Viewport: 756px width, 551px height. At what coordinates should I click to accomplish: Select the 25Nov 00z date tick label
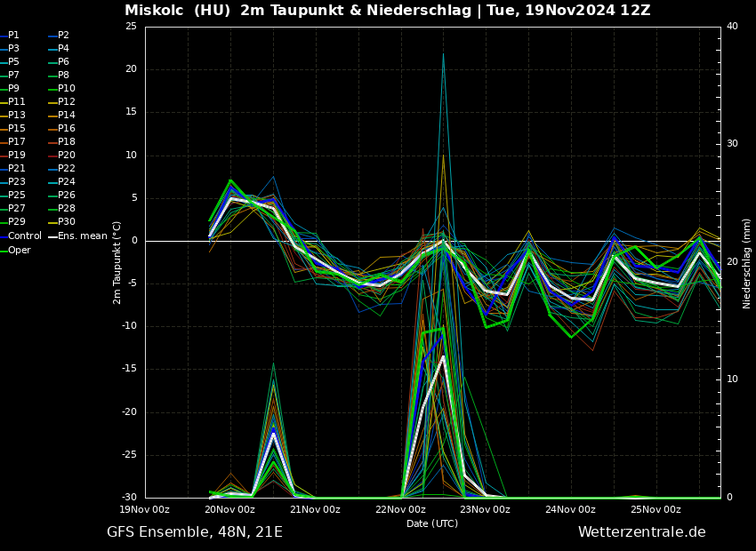tap(655, 510)
